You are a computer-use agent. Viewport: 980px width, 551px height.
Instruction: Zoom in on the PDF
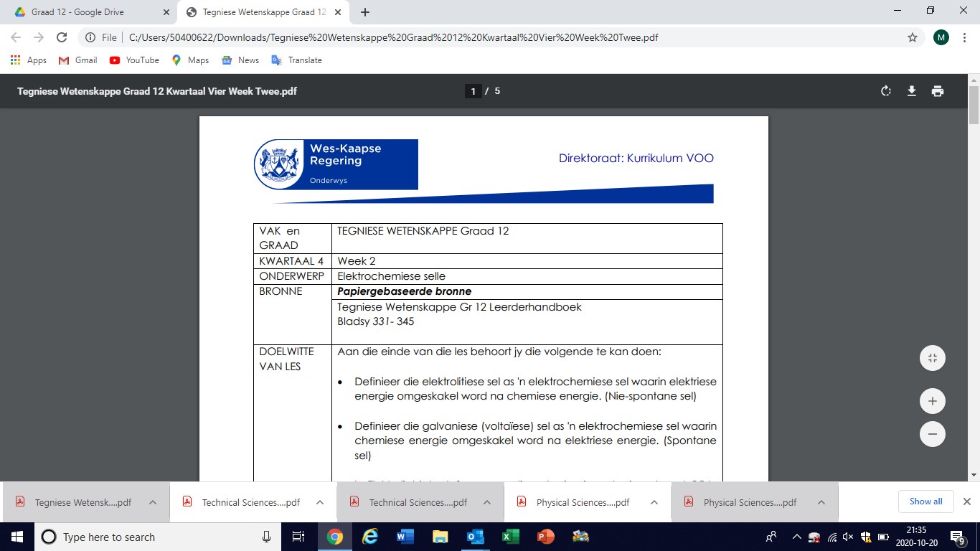(x=933, y=401)
